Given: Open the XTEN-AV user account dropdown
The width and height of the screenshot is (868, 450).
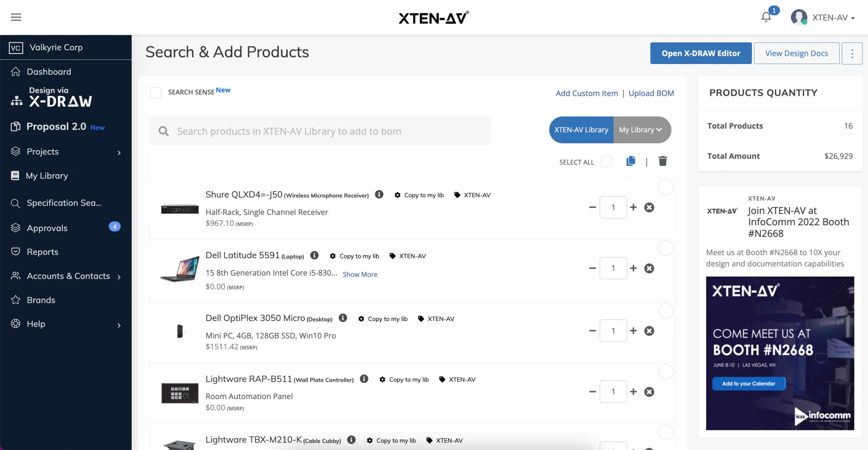Looking at the screenshot, I should [823, 18].
